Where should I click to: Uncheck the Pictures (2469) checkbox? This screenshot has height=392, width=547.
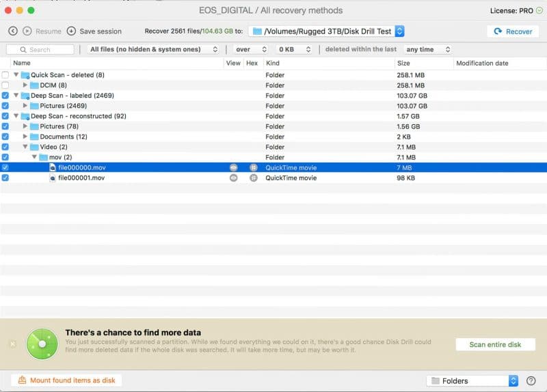(5, 106)
